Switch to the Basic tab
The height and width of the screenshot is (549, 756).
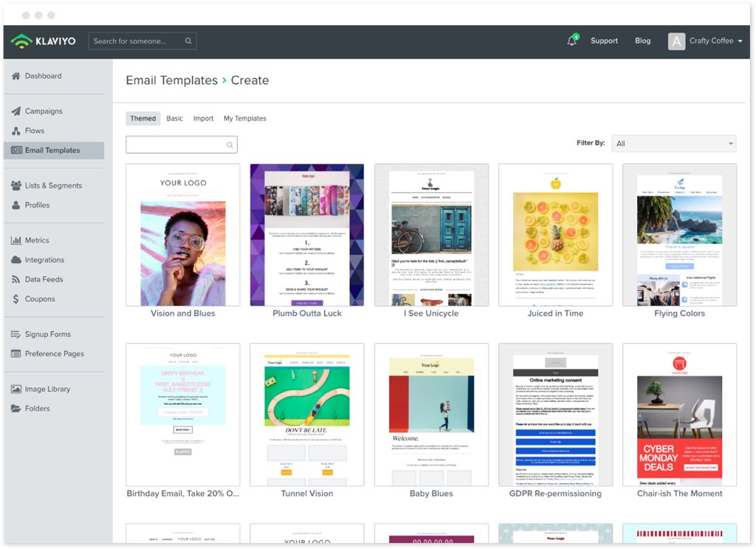click(x=174, y=118)
